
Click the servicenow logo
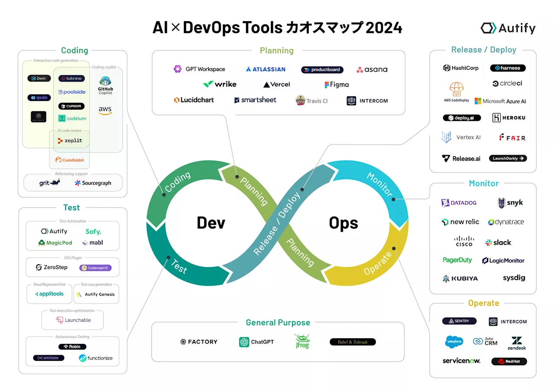click(461, 361)
